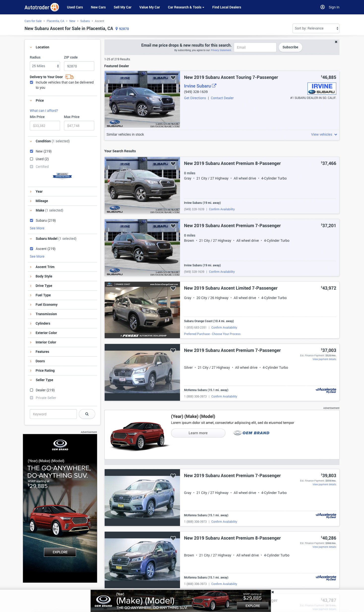This screenshot has width=364, height=612.
Task: Open Value My Car in the top nav
Action: coord(150,7)
